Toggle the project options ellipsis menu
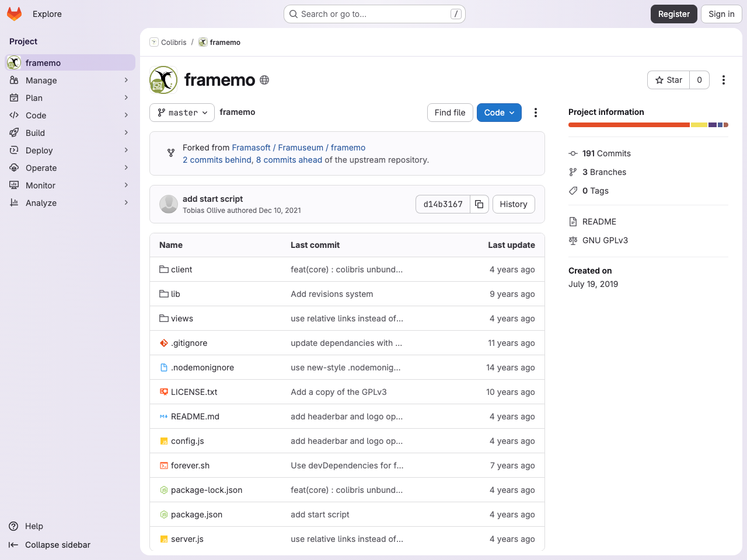 [723, 80]
